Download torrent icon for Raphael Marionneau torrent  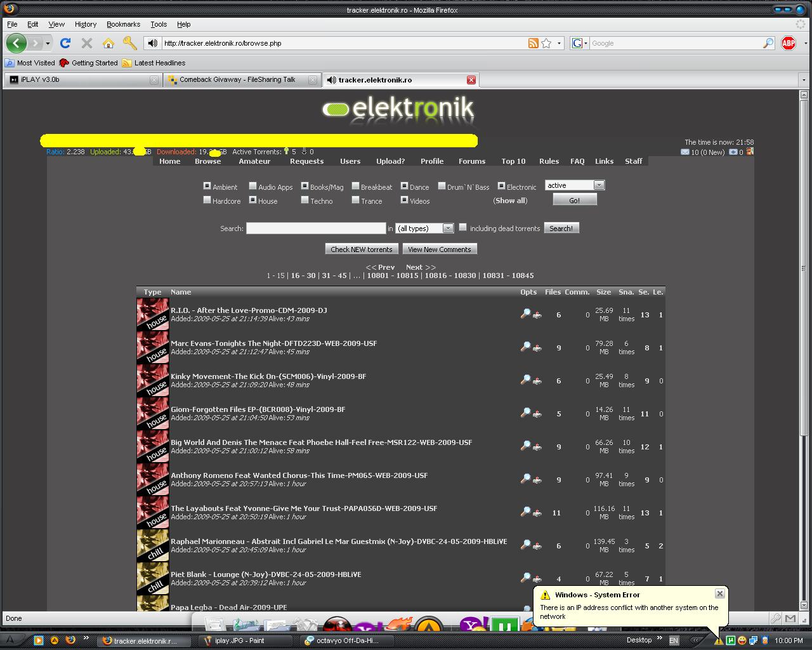point(537,545)
